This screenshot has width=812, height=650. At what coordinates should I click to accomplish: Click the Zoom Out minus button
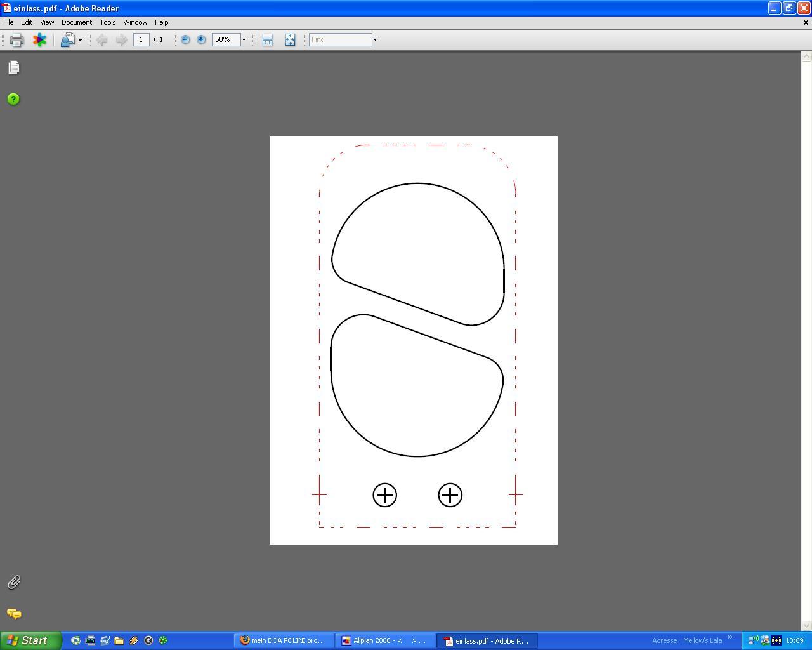[185, 40]
